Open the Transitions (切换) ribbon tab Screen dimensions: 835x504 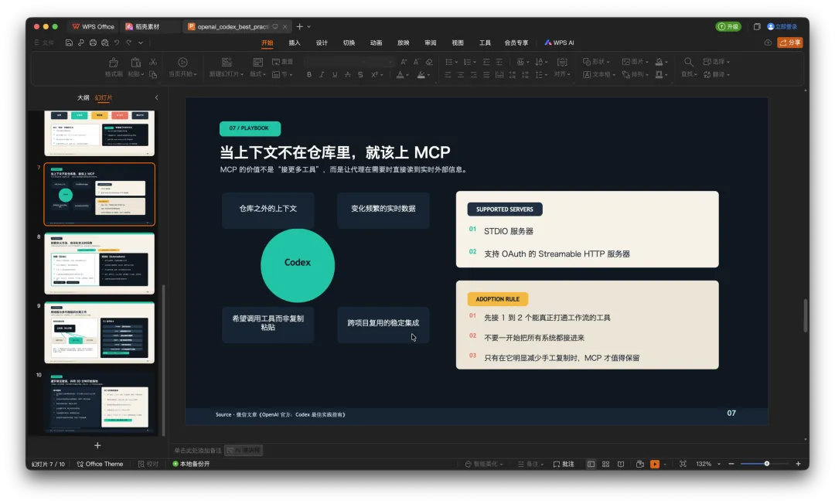pyautogui.click(x=349, y=43)
